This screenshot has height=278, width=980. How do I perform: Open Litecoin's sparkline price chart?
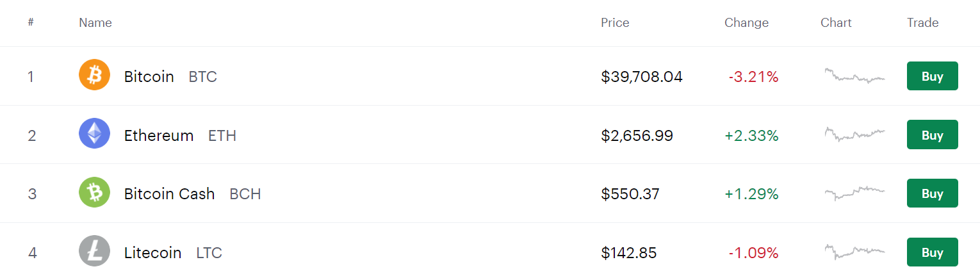pyautogui.click(x=854, y=251)
